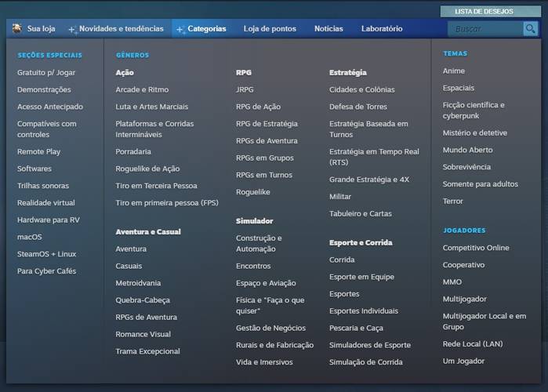Select Casuais genre
548x392 pixels.
pyautogui.click(x=129, y=267)
